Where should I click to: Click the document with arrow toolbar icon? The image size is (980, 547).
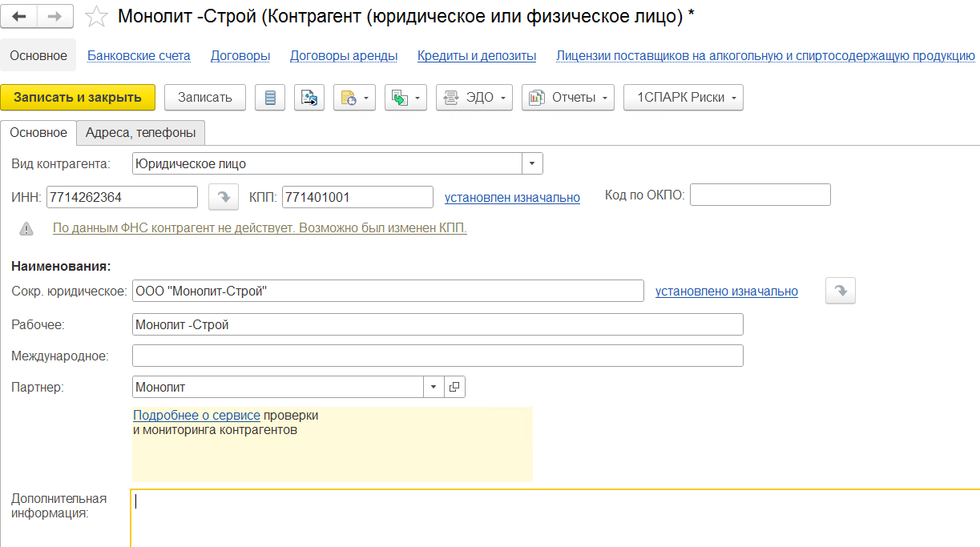(309, 98)
